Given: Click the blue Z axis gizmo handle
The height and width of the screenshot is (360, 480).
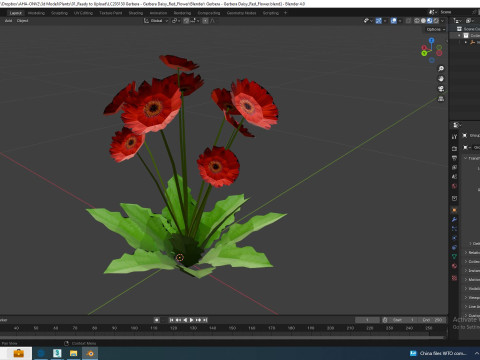Looking at the screenshot, I should pyautogui.click(x=432, y=40).
